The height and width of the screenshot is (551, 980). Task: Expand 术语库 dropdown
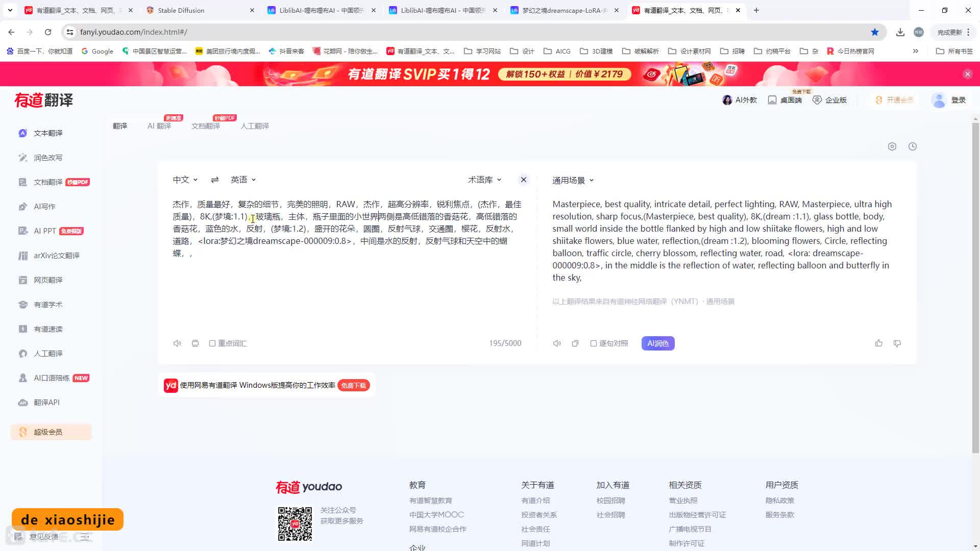[485, 180]
